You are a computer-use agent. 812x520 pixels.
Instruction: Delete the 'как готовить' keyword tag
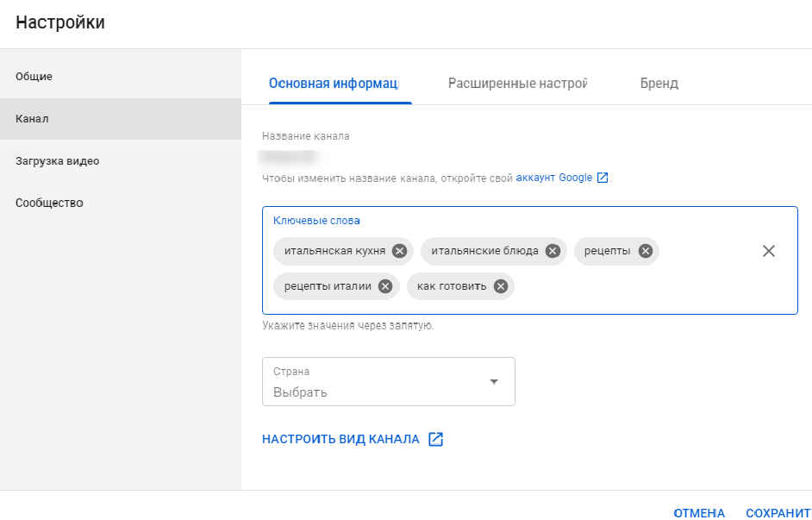tap(501, 286)
